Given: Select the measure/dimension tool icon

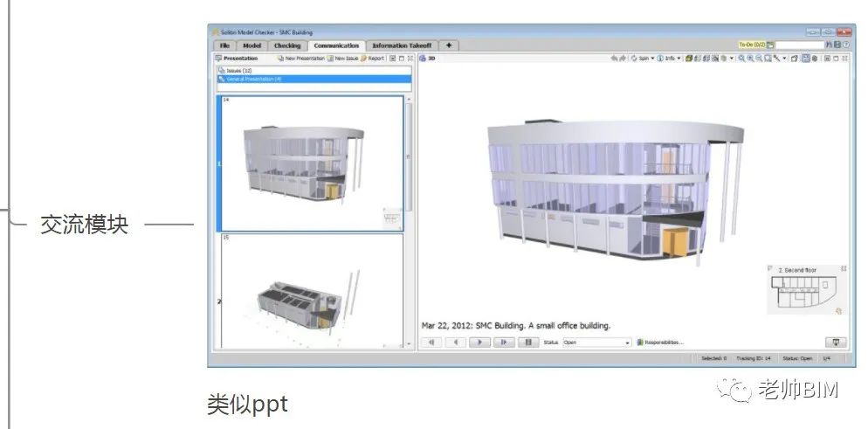Looking at the screenshot, I should [x=776, y=59].
